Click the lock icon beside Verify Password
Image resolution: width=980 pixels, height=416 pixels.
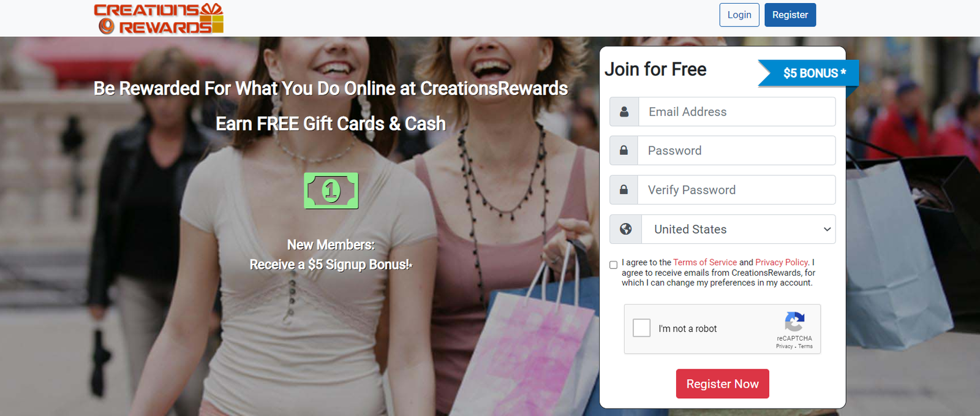click(624, 189)
